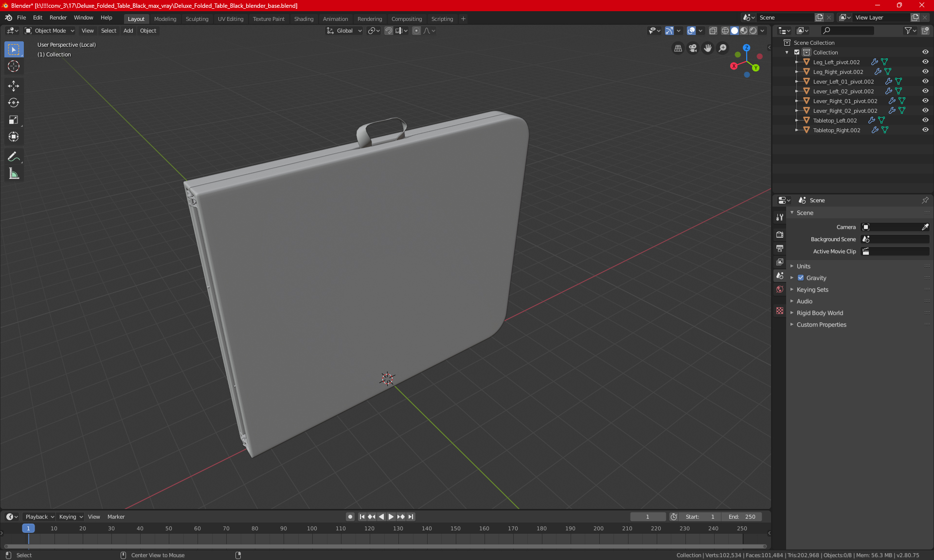The height and width of the screenshot is (560, 934).
Task: Hide Leg_Right_pivot.002 in viewport
Action: click(x=925, y=72)
